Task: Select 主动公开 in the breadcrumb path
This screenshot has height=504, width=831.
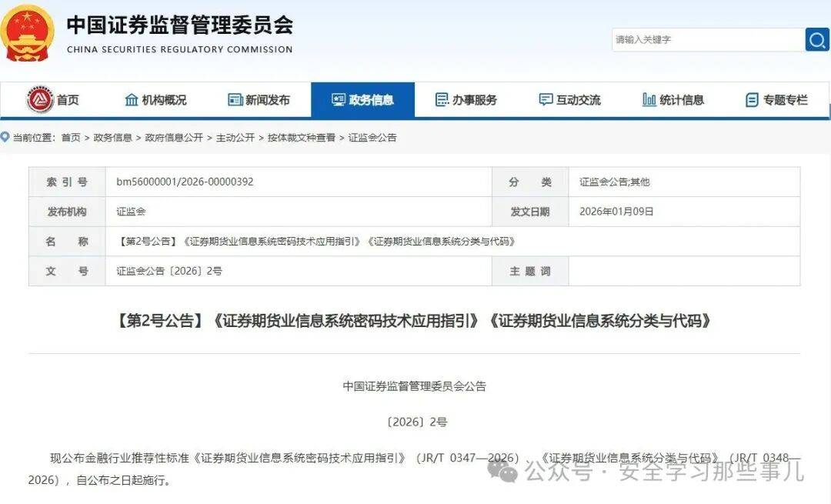Action: pos(235,138)
